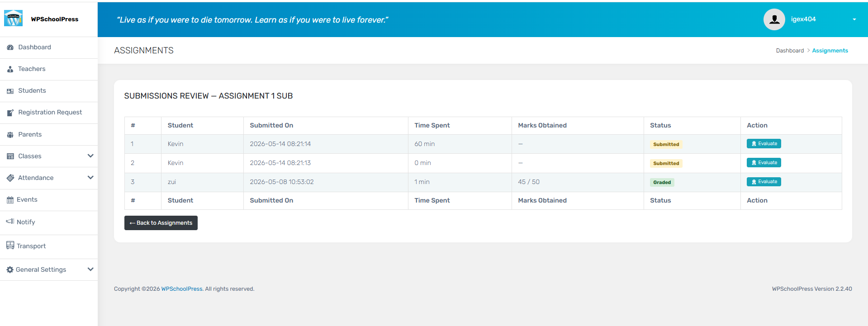Open the Parents menu item
The height and width of the screenshot is (326, 868).
coord(49,135)
